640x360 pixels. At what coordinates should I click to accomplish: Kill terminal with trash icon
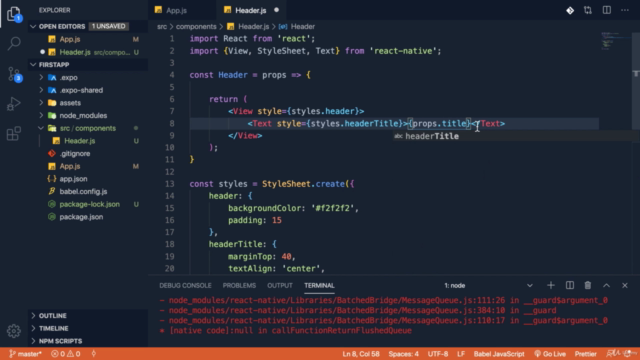(588, 285)
